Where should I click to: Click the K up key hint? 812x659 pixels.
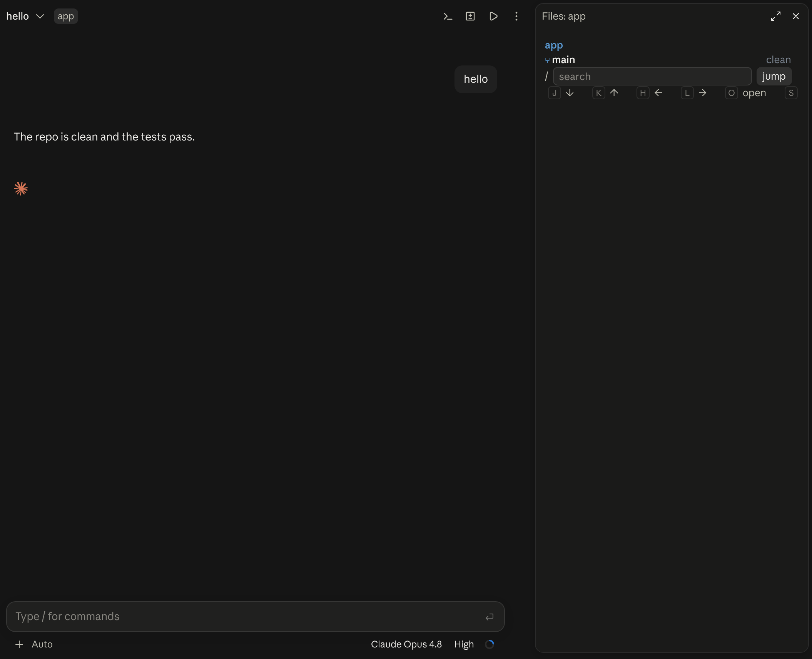606,93
